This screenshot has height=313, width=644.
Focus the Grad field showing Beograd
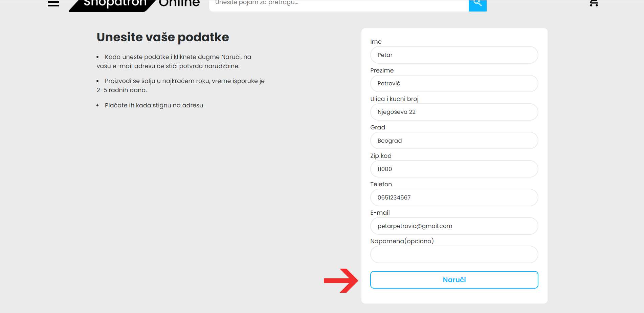454,141
